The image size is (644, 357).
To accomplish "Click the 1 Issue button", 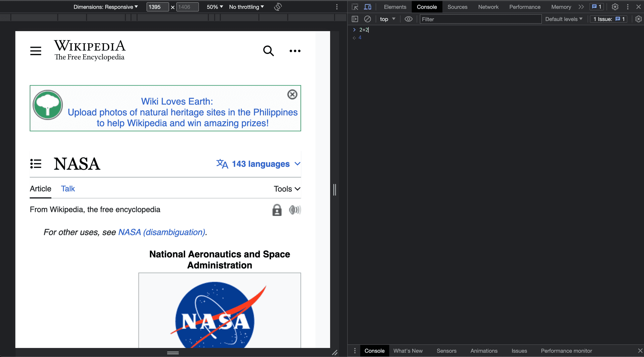I will coord(608,19).
